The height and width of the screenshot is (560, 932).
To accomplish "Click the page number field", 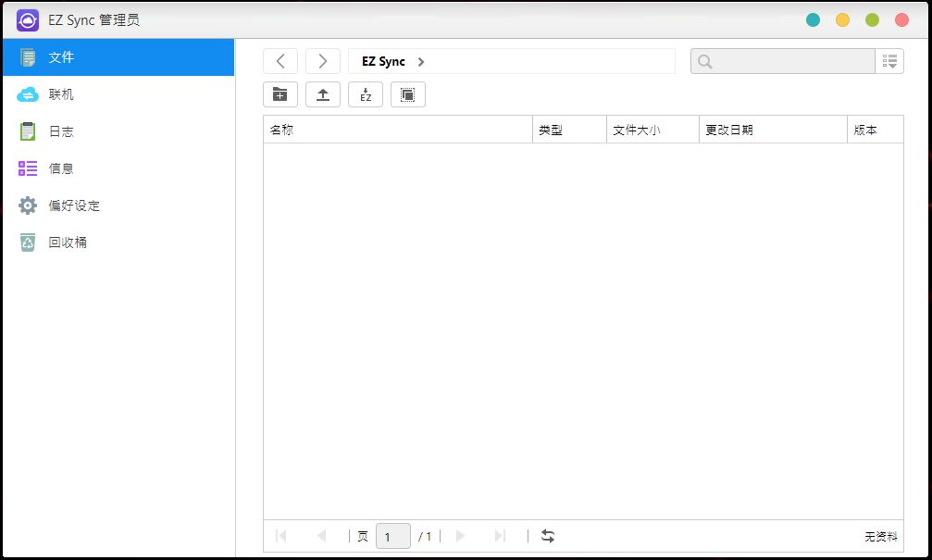I will coord(393,536).
